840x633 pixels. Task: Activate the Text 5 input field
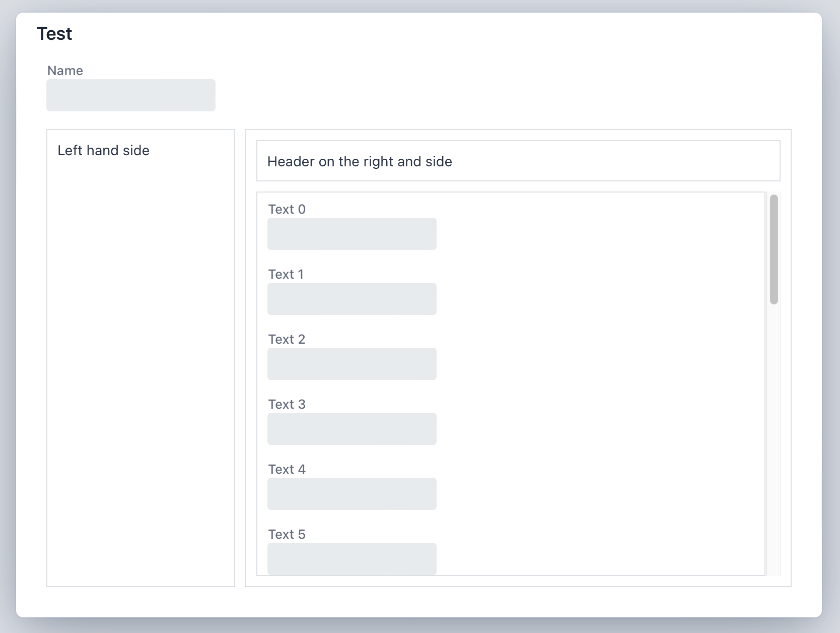[x=352, y=558]
